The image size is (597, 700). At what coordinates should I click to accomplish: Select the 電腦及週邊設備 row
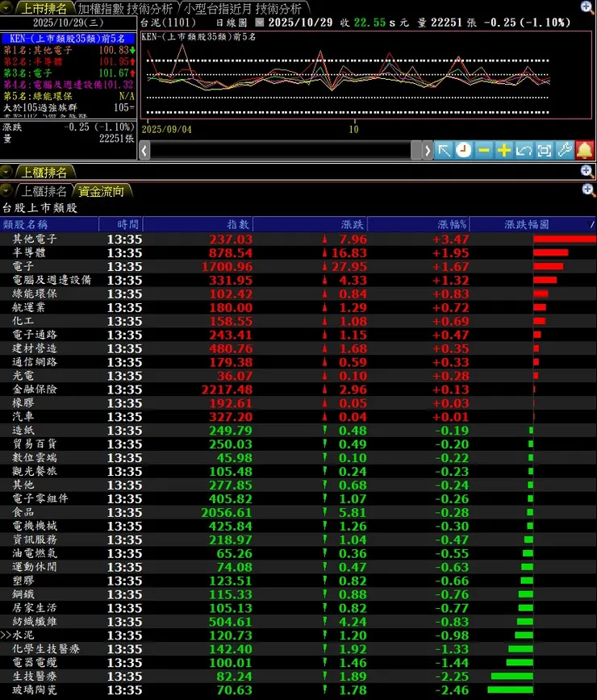click(298, 280)
